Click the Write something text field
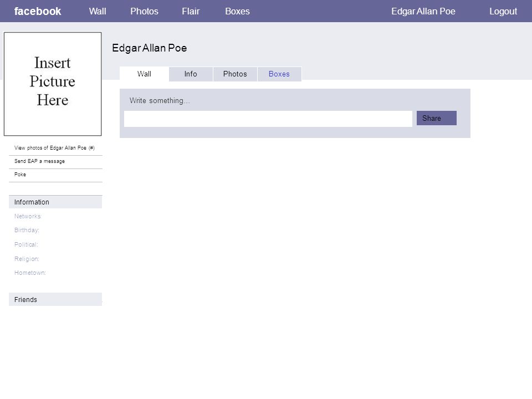 (268, 119)
